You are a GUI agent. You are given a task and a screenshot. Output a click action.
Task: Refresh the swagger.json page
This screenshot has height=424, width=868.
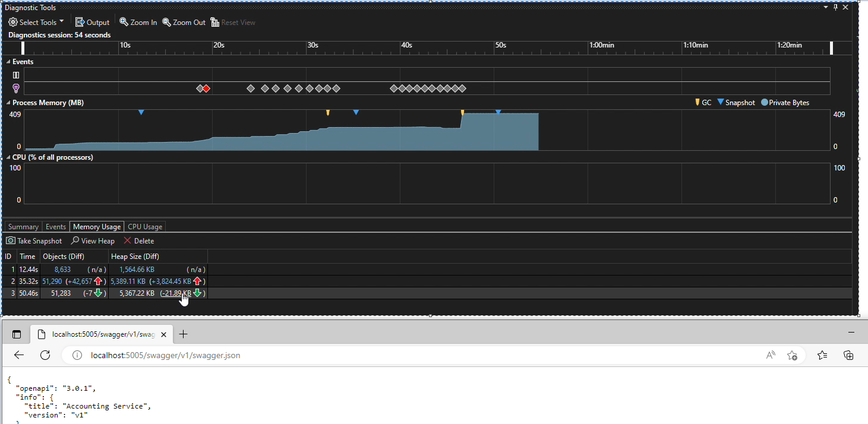tap(45, 355)
